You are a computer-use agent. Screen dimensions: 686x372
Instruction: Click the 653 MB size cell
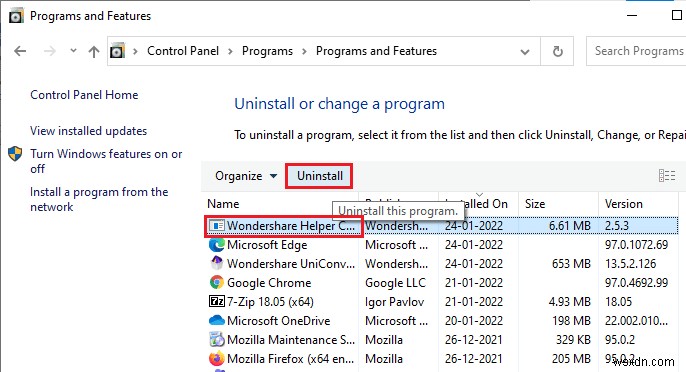(571, 264)
